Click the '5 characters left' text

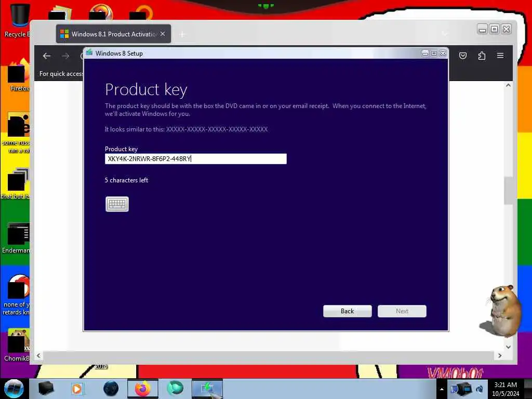[x=127, y=180]
